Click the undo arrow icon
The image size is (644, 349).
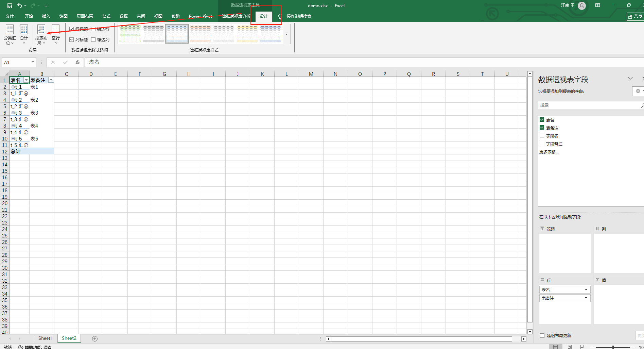tap(20, 5)
